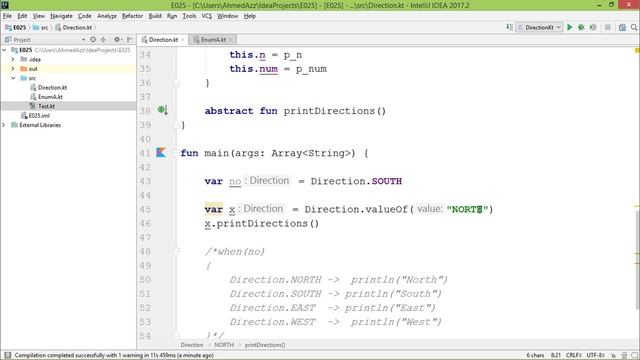
Task: Fold the main function at line 41
Action: point(176,153)
